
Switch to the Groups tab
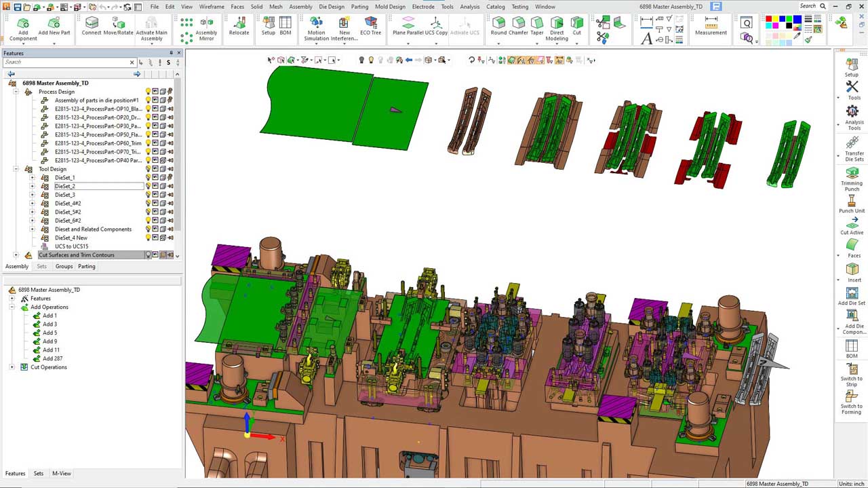pyautogui.click(x=64, y=267)
